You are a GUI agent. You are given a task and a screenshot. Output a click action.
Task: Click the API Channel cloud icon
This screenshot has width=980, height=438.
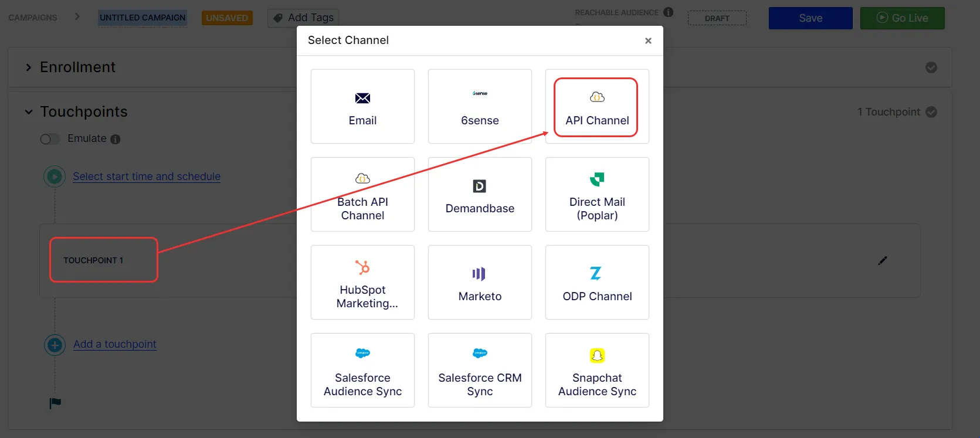(597, 97)
